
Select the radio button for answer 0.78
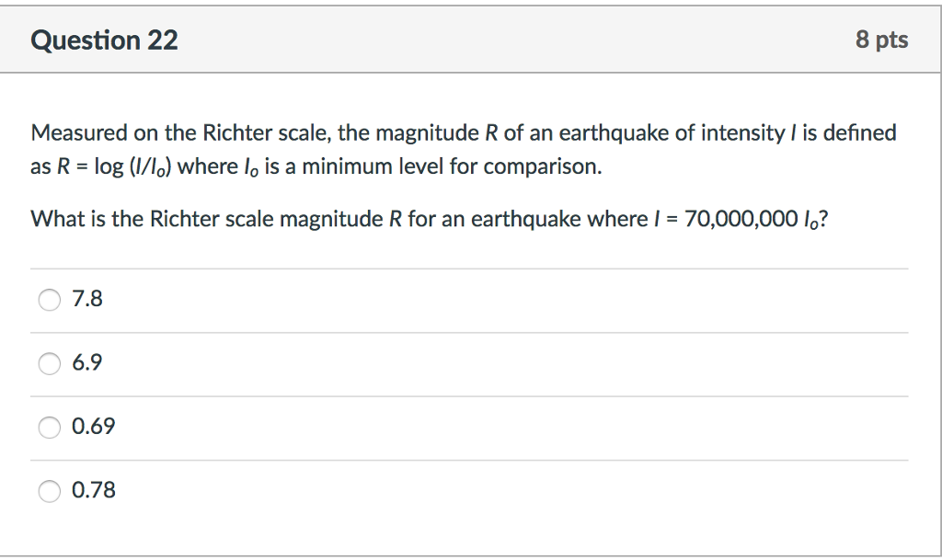(x=49, y=491)
